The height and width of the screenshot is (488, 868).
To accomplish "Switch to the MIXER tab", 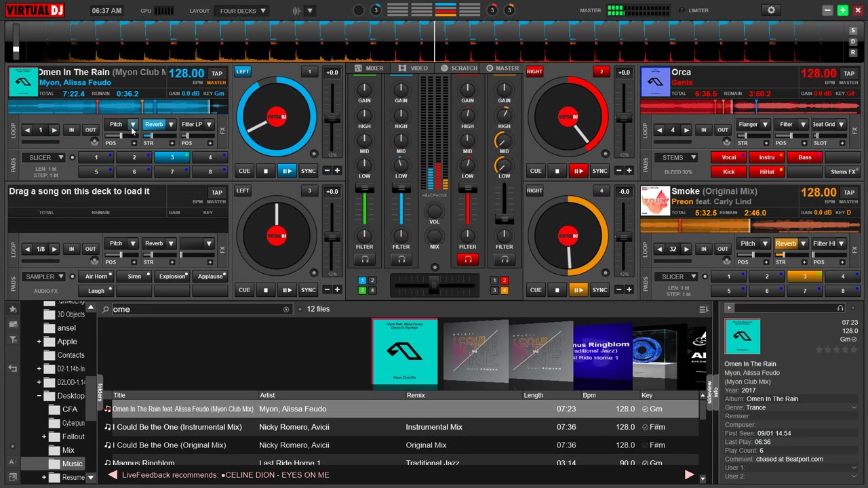I will [370, 68].
